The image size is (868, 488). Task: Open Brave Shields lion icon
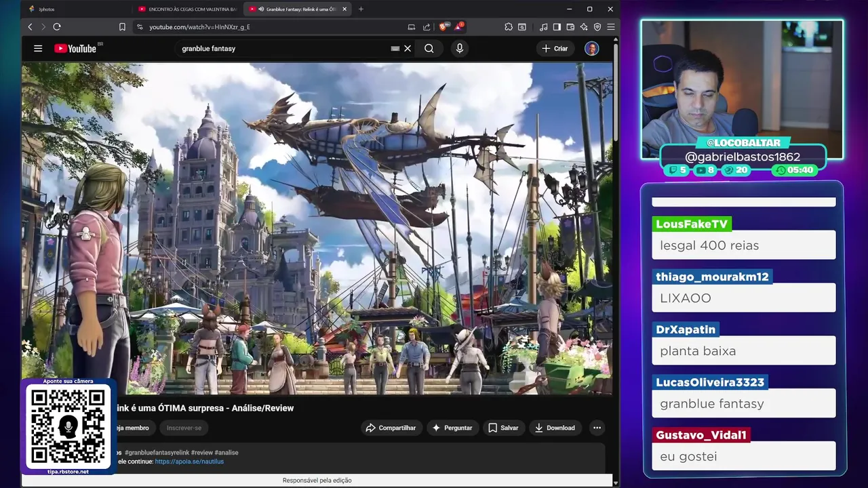tap(444, 27)
